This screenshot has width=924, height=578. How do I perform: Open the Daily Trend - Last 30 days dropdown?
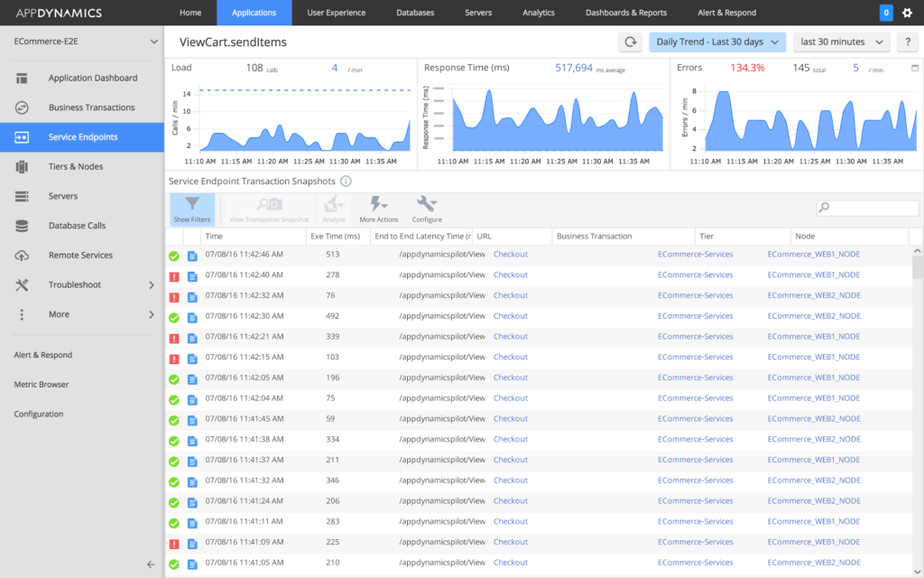pyautogui.click(x=716, y=42)
